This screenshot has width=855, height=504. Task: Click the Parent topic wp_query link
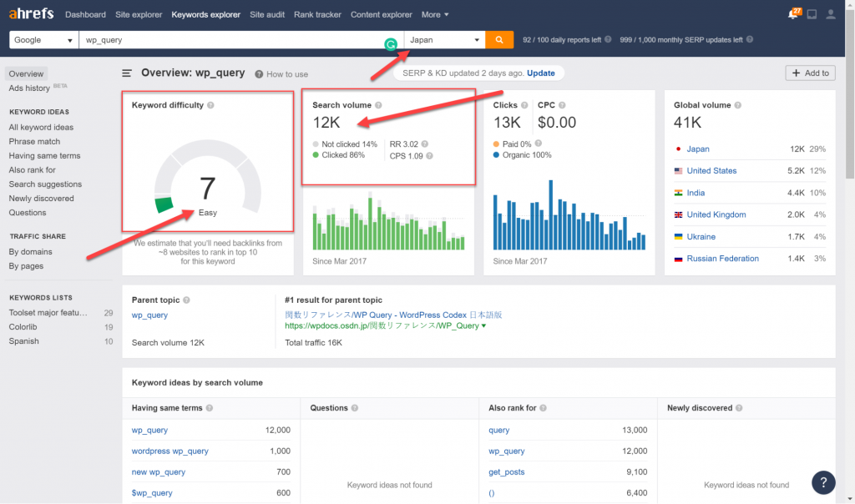[149, 315]
